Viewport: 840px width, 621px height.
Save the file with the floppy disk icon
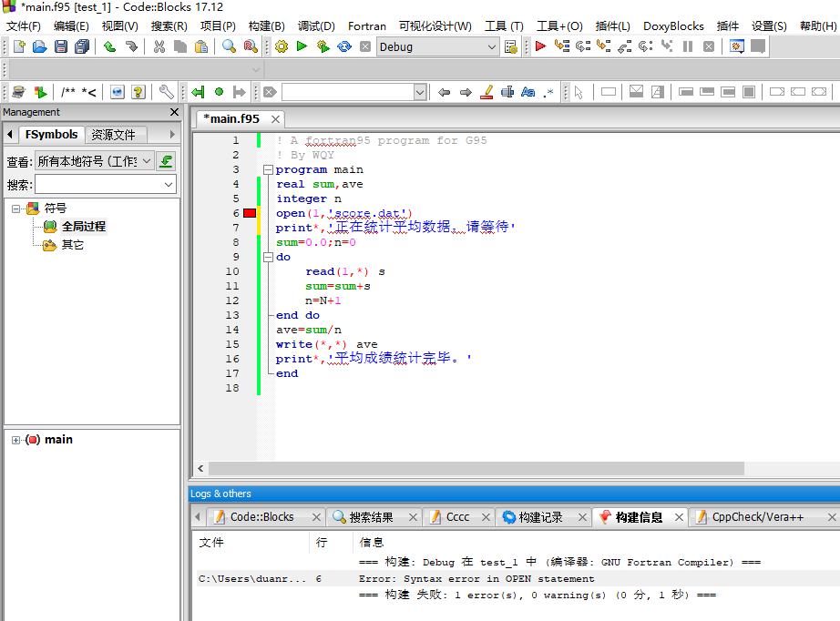coord(61,46)
